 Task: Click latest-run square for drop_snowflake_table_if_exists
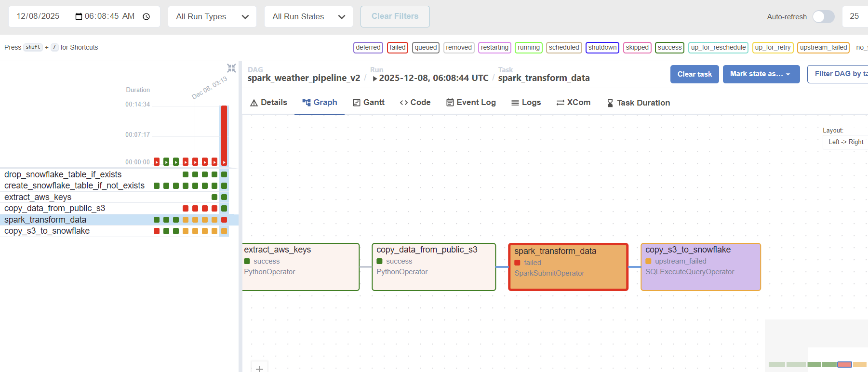224,174
